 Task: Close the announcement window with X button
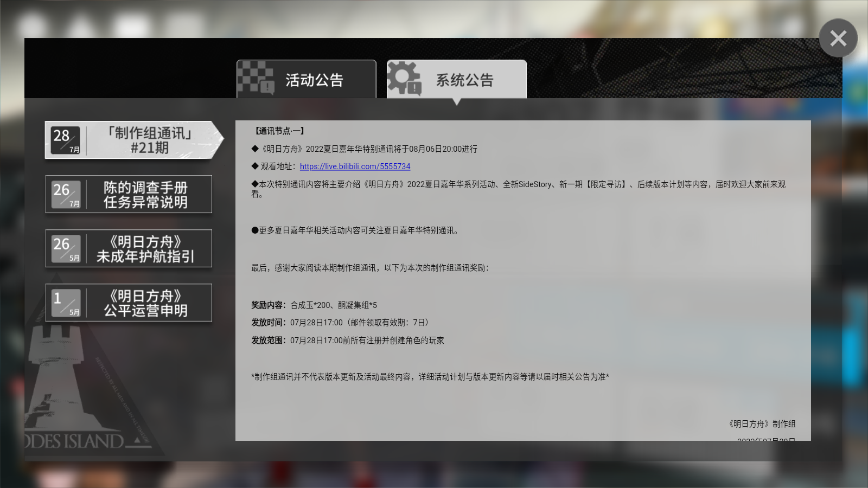coord(838,38)
